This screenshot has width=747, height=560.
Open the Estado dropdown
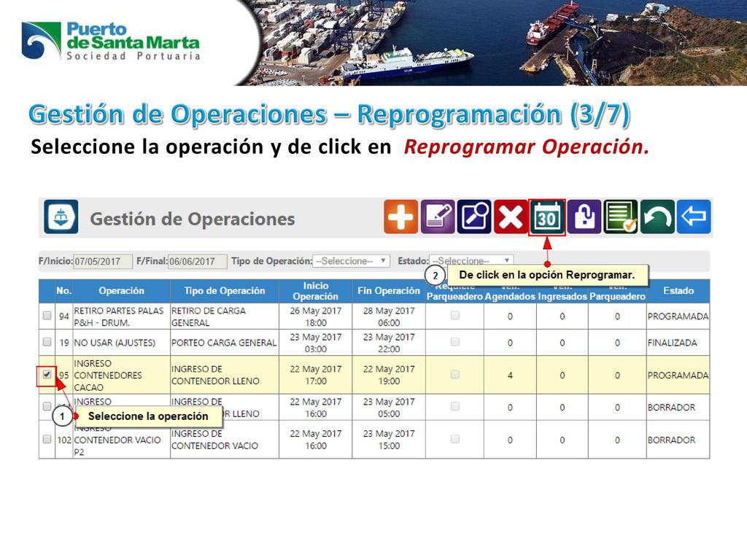[x=471, y=260]
